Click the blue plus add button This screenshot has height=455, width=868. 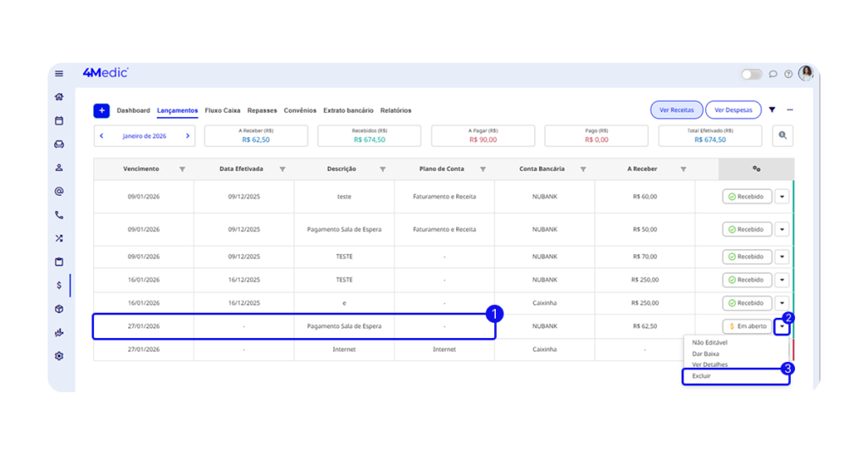click(x=102, y=110)
